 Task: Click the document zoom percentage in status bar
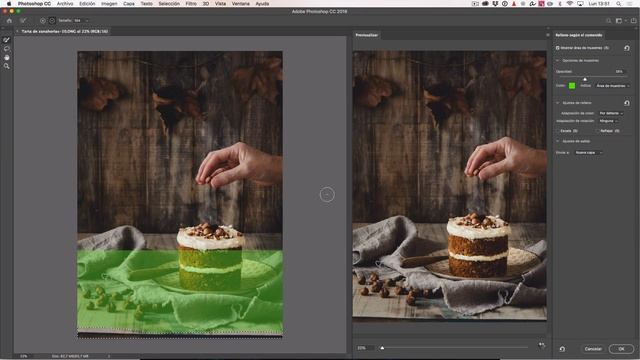[24, 356]
